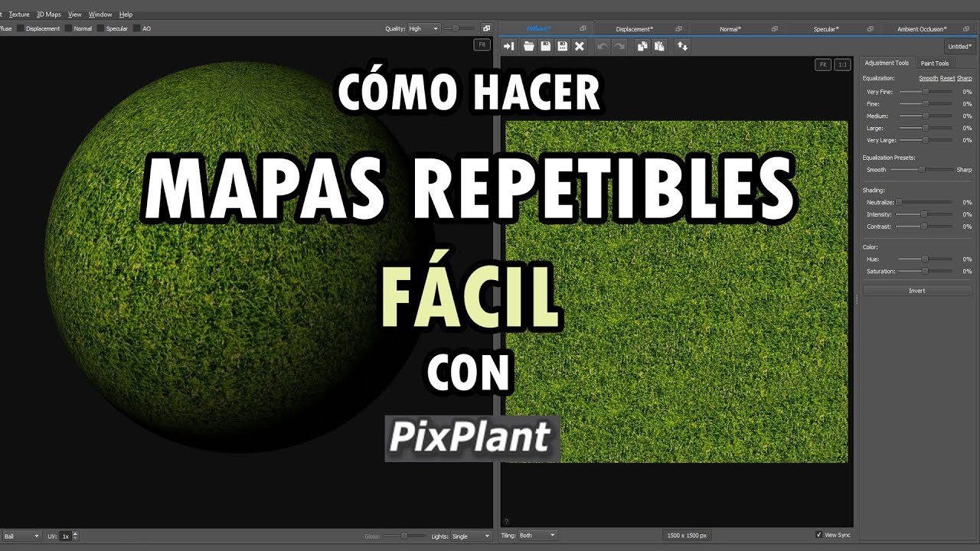This screenshot has width=980, height=551.
Task: Adjust the Neutralize shading slider
Action: tap(926, 202)
